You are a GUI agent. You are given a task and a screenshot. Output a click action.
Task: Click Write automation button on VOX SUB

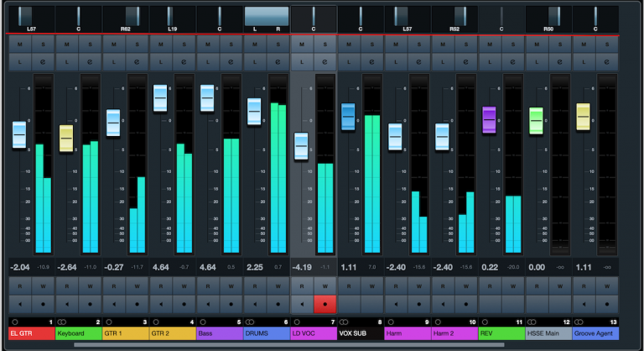pos(371,286)
